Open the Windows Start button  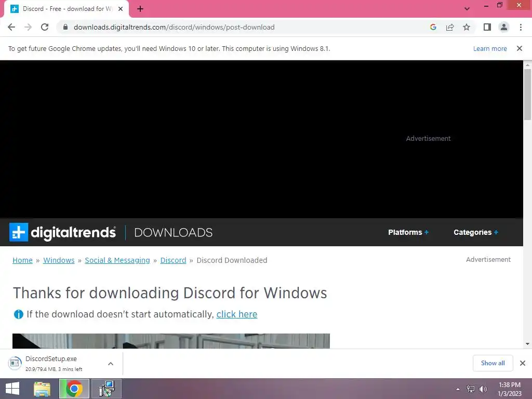pyautogui.click(x=12, y=389)
